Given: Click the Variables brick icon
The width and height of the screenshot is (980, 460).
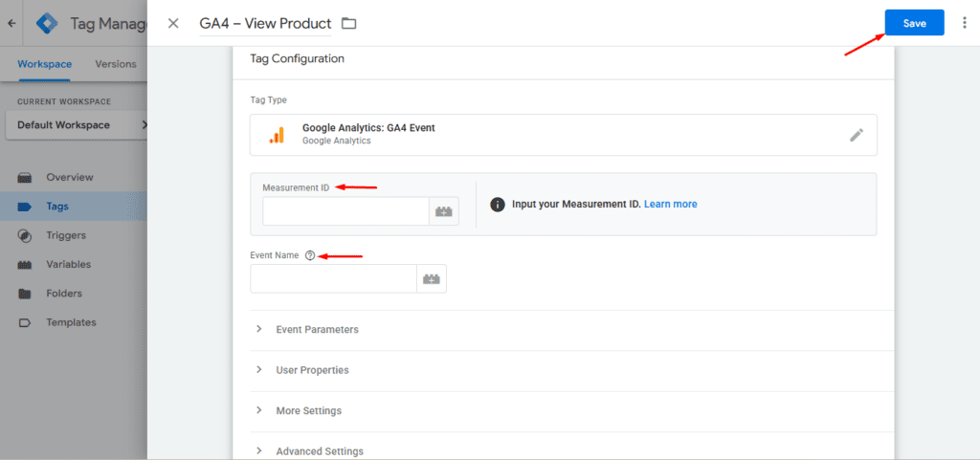Looking at the screenshot, I should coord(24,265).
